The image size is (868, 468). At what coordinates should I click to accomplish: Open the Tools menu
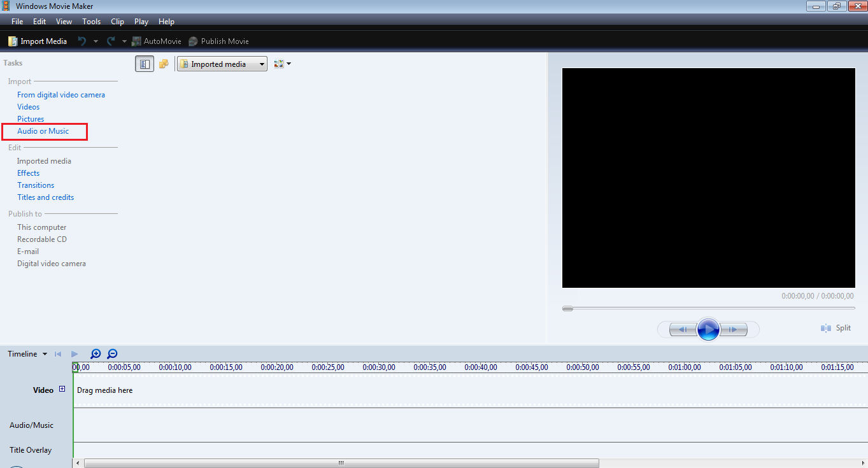91,21
